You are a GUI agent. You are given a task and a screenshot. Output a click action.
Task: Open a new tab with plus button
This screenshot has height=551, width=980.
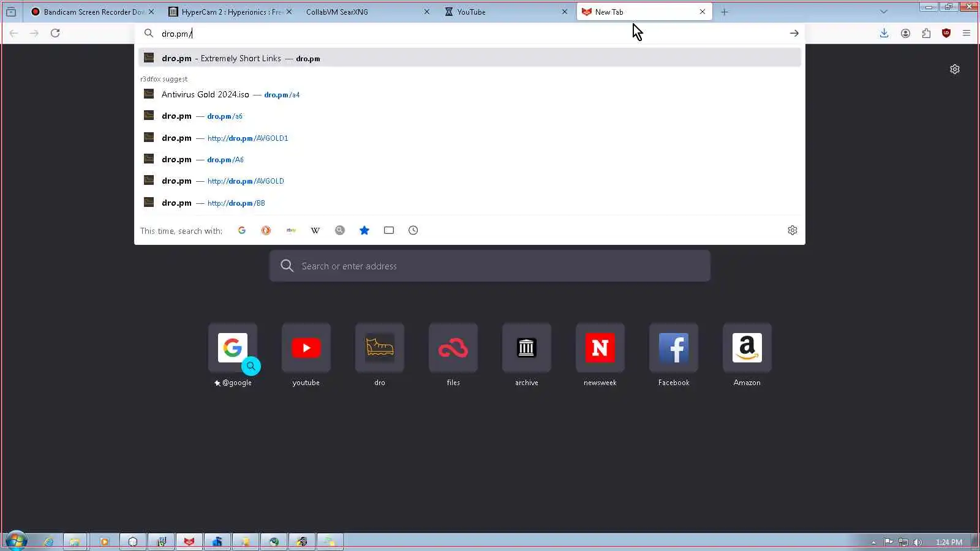725,12
